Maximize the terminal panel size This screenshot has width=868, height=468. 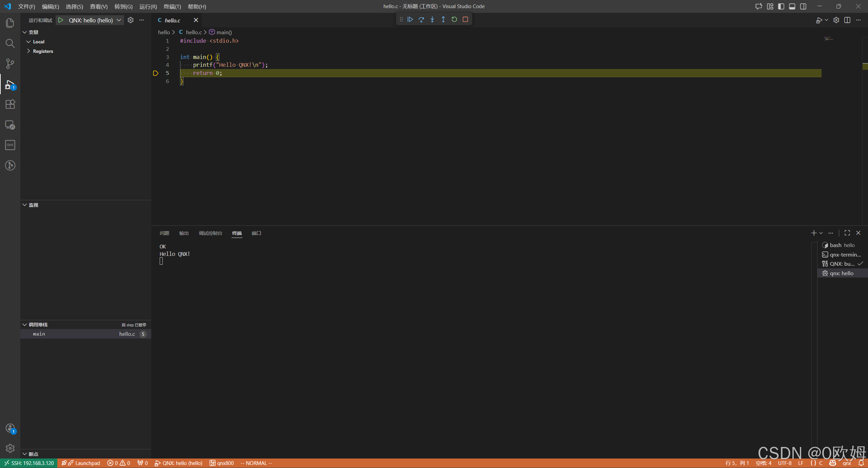click(x=847, y=233)
